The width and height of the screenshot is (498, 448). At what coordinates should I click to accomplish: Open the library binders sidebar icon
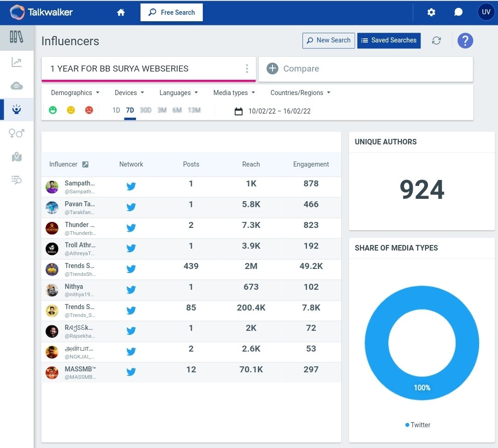[x=17, y=37]
